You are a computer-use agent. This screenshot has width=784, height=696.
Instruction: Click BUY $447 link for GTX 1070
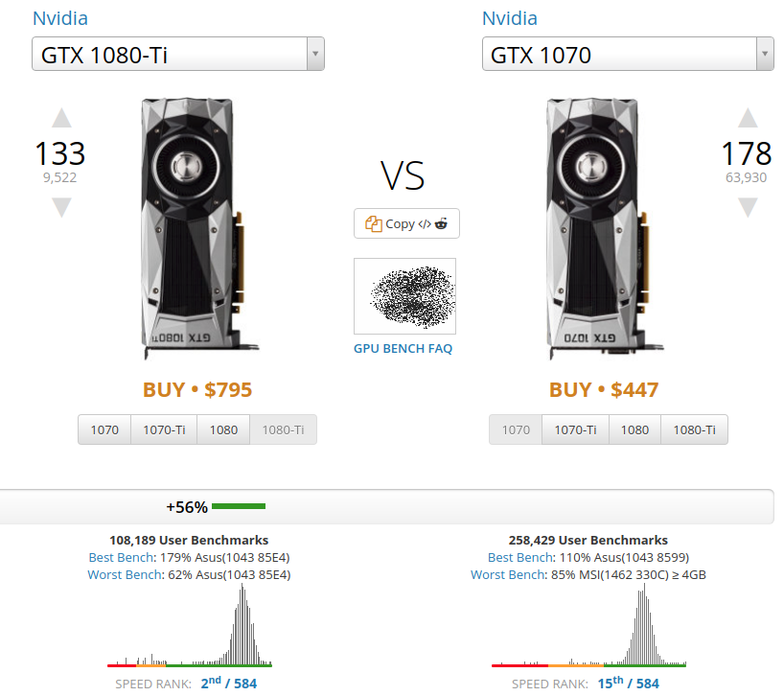pyautogui.click(x=604, y=389)
